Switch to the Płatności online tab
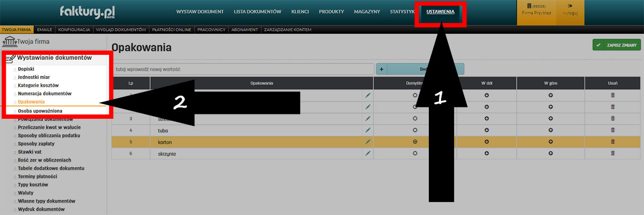This screenshot has width=644, height=215. pos(171,30)
